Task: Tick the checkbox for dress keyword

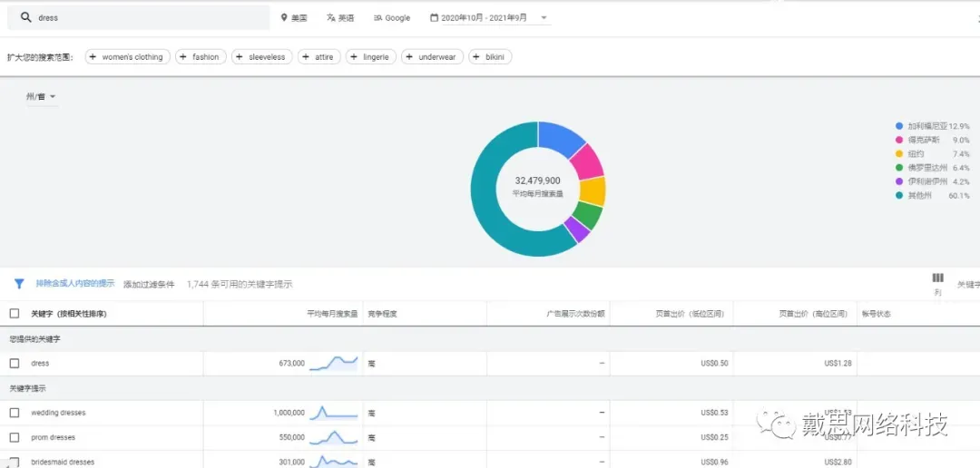Action: [x=15, y=363]
